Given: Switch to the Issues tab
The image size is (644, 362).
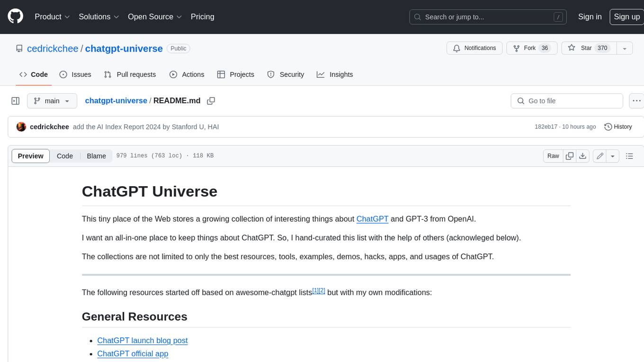Looking at the screenshot, I should (75, 74).
